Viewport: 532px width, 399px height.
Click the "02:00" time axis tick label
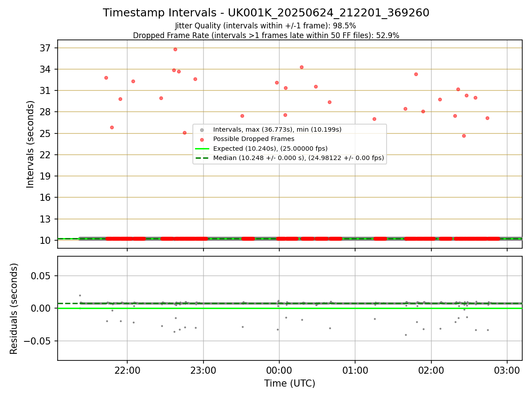431,370
